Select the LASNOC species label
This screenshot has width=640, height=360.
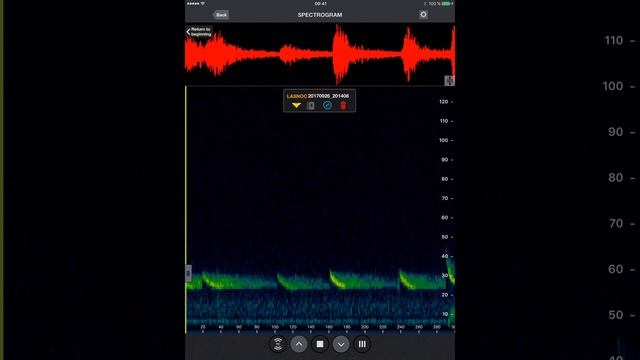pos(297,96)
